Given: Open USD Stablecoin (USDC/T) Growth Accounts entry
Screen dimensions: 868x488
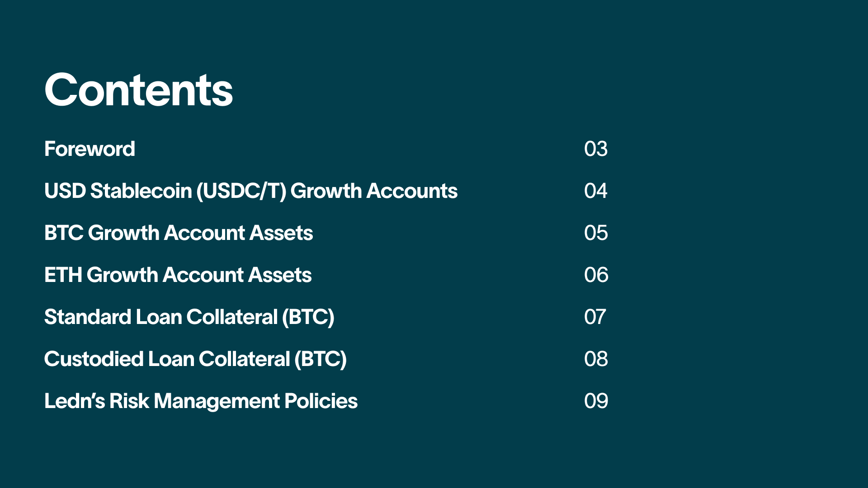Looking at the screenshot, I should (251, 191).
